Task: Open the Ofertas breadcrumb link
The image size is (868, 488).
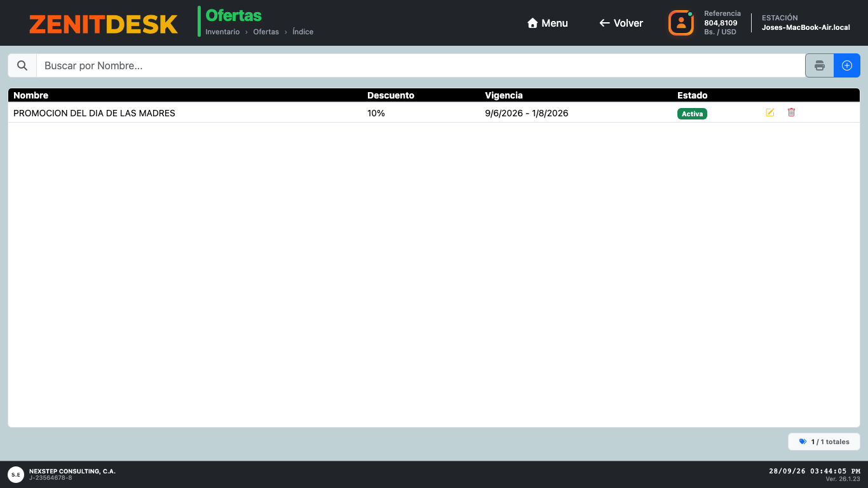Action: click(266, 32)
